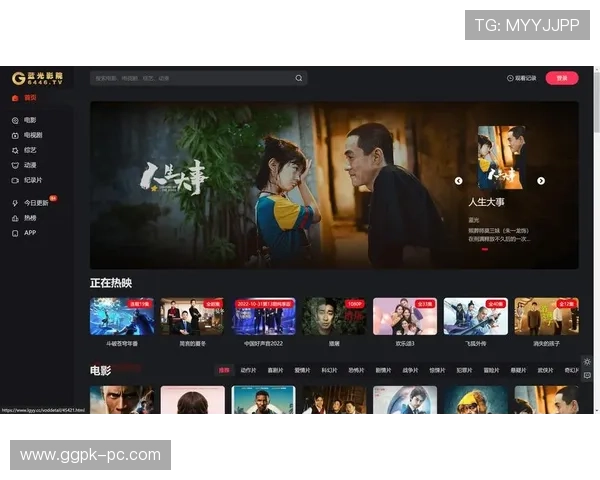Screen dimensions: 600x480
Task: Open the 电视剧 TV series sidebar icon
Action: [15, 136]
